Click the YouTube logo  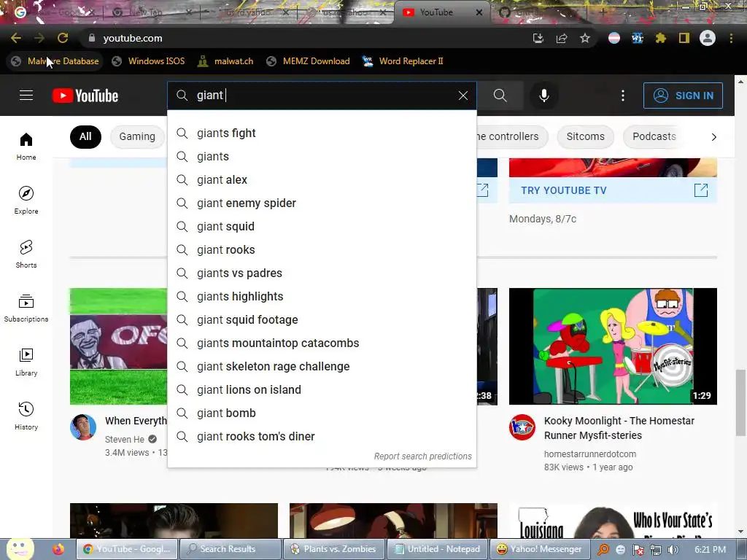[85, 96]
